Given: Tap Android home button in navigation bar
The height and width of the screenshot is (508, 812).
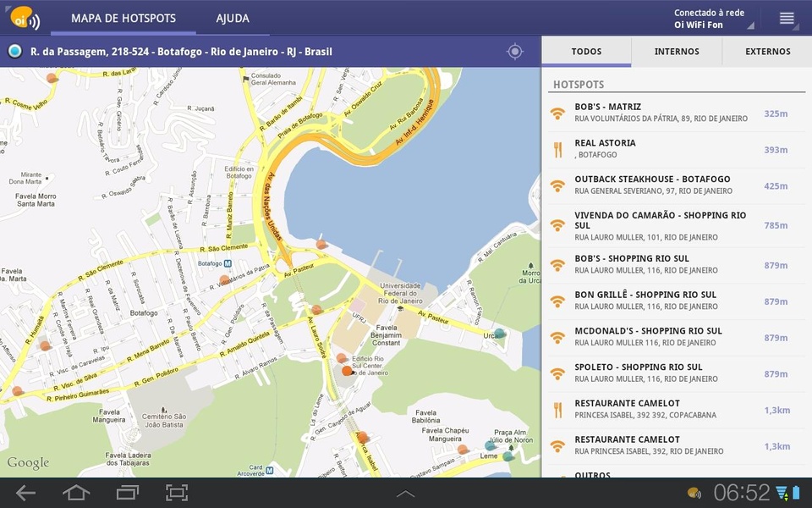Looking at the screenshot, I should point(76,493).
